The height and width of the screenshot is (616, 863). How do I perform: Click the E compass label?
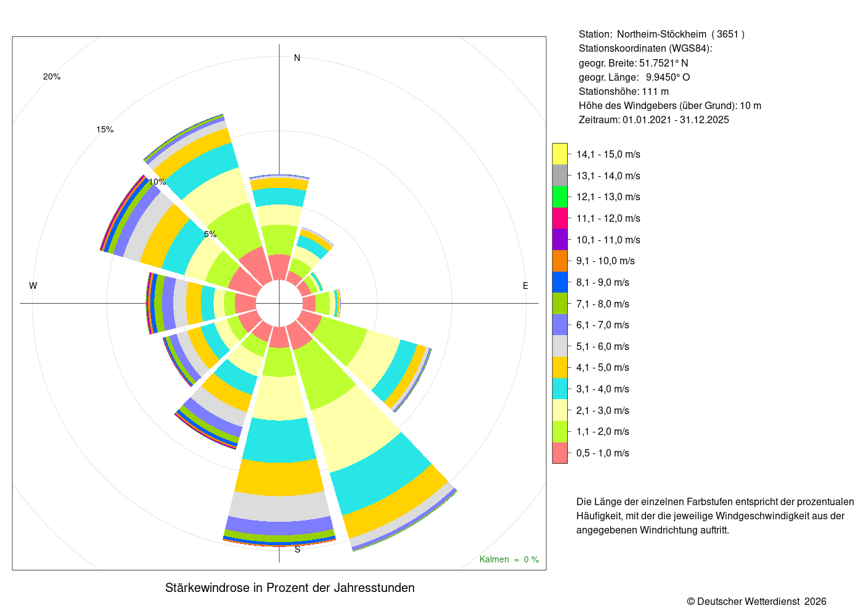[525, 286]
